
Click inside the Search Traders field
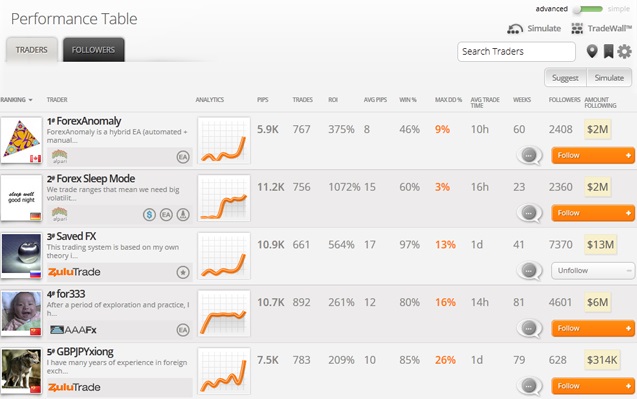[516, 52]
